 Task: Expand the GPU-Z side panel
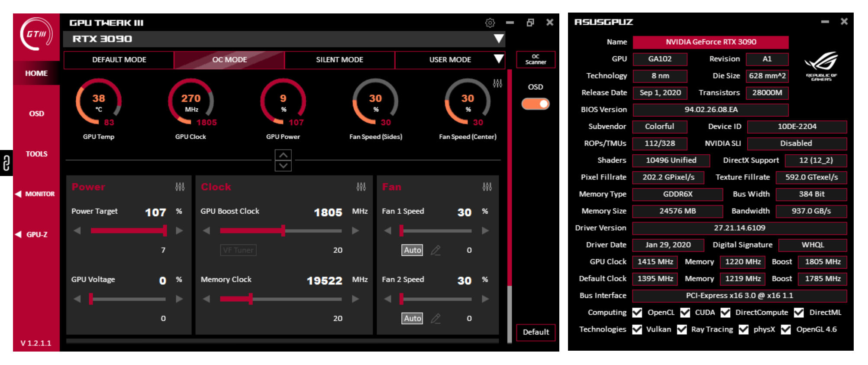pos(32,235)
